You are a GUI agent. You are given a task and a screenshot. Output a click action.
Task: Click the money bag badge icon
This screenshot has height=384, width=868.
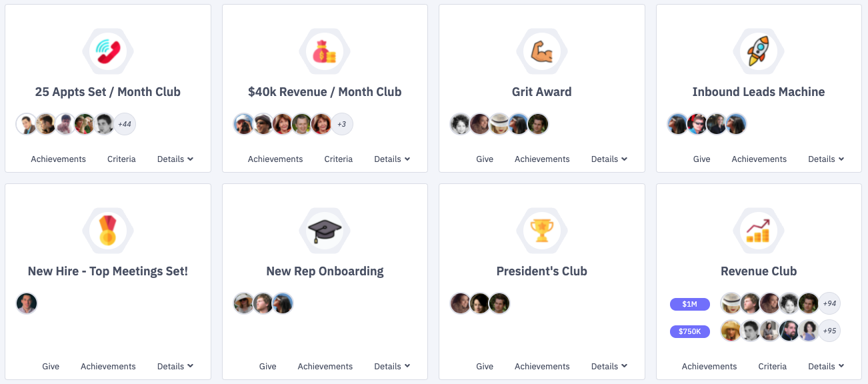(325, 51)
